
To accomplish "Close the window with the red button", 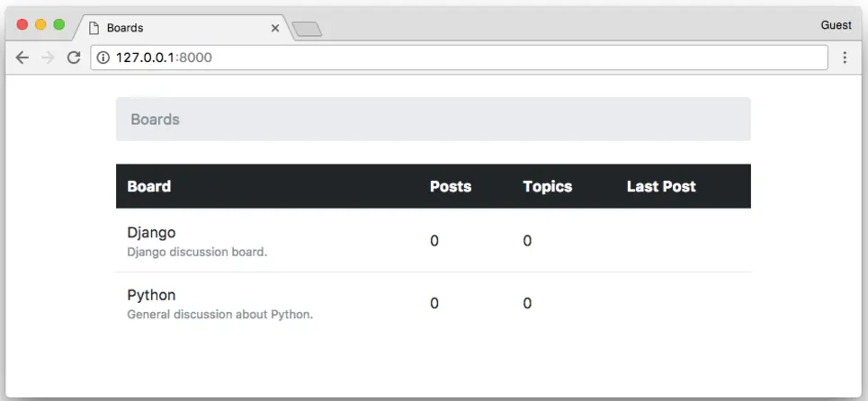I will 22,24.
